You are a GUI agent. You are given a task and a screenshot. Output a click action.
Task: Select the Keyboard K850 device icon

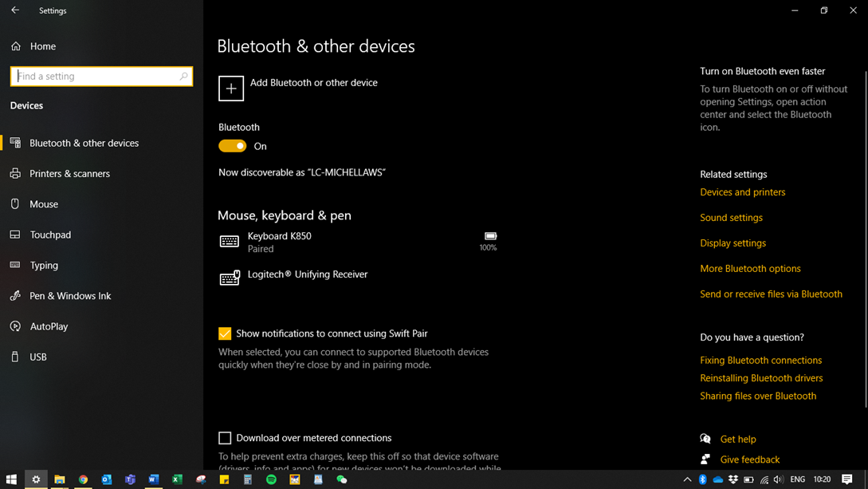click(230, 242)
